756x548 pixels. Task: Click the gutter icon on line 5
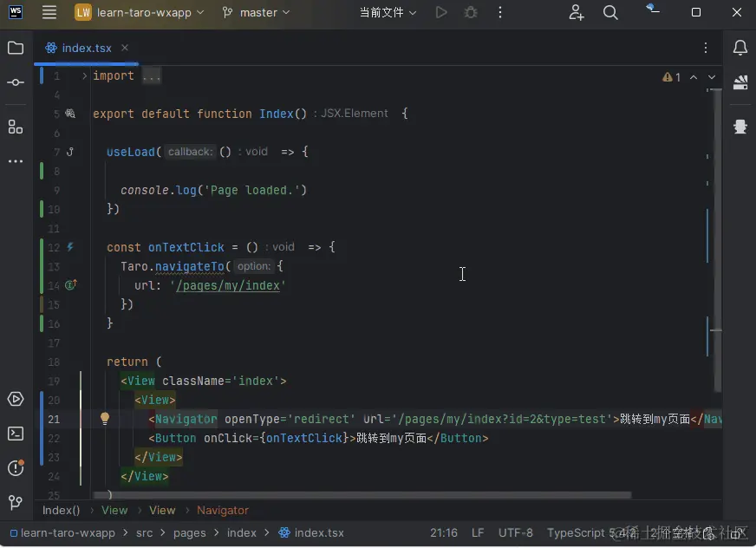(x=70, y=114)
